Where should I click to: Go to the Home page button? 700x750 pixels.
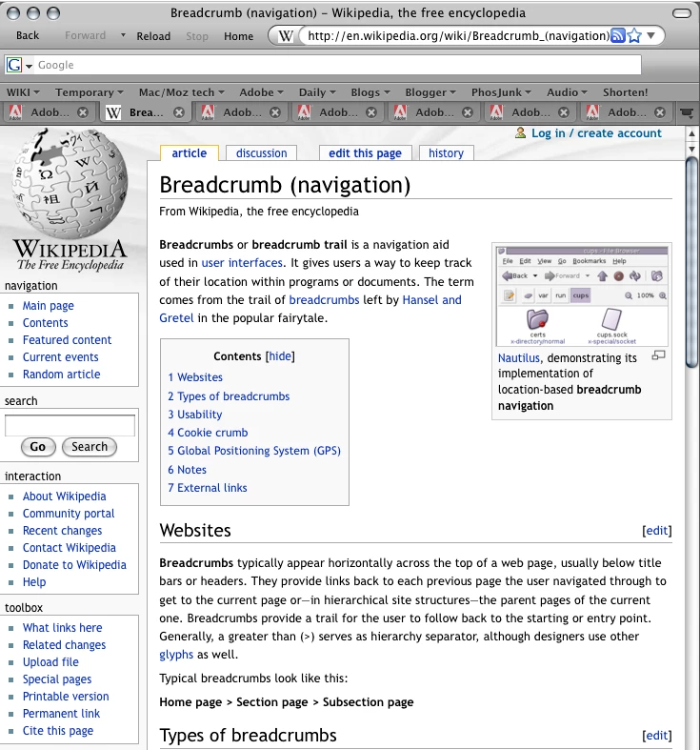coord(239,36)
